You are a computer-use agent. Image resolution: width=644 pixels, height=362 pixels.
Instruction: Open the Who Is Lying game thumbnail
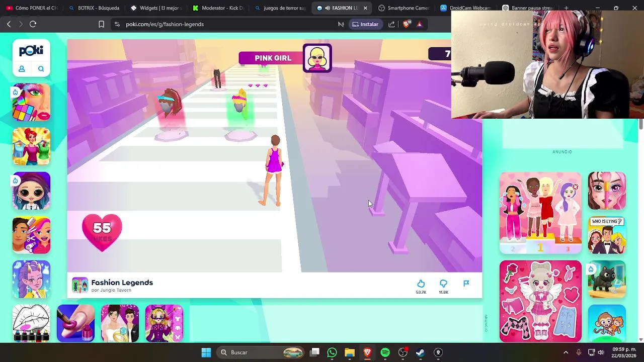(x=607, y=235)
